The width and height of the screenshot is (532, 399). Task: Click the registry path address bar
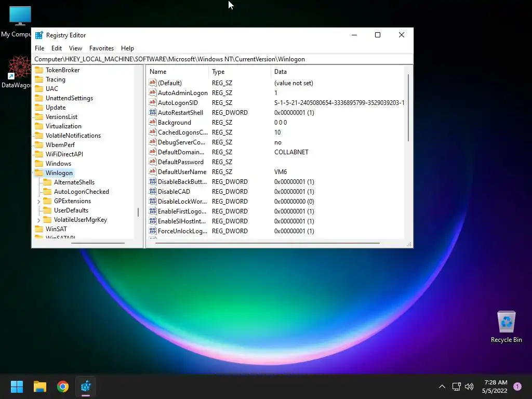[x=222, y=59]
